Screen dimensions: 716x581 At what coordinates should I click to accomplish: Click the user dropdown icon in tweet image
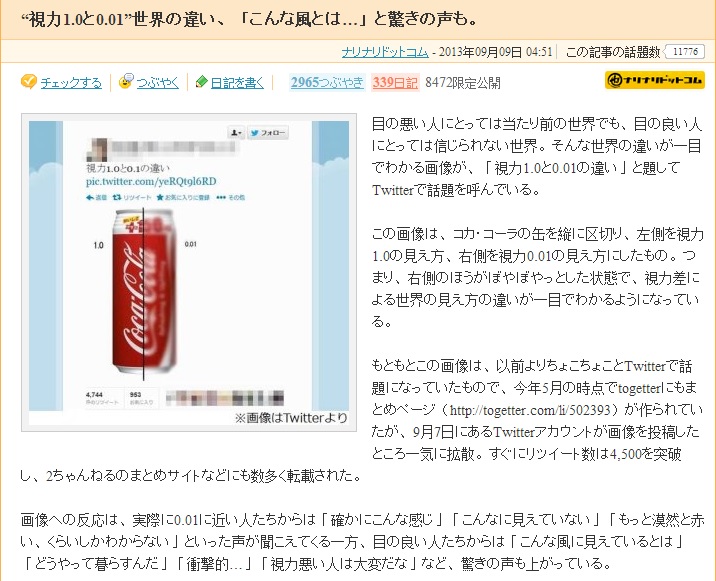[236, 133]
